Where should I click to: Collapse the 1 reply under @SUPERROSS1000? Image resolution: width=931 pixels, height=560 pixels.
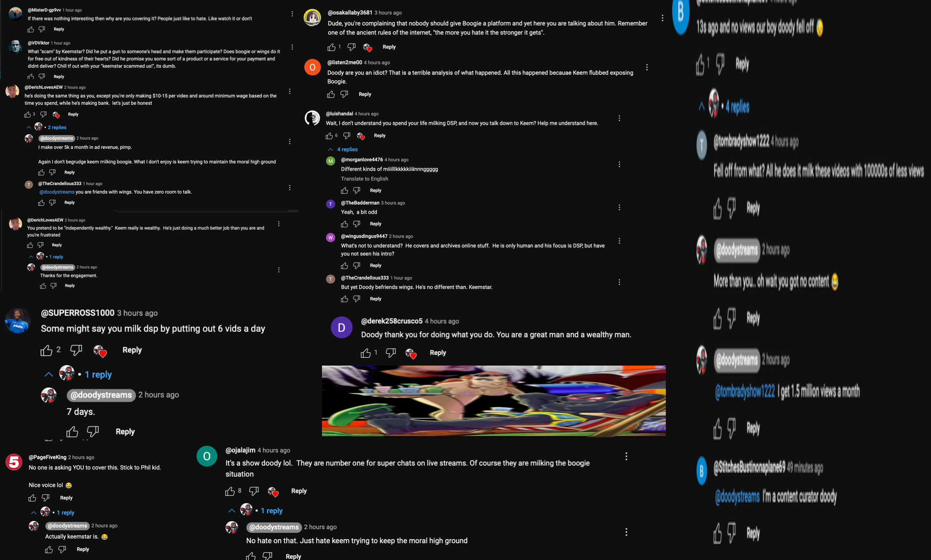[x=78, y=374]
